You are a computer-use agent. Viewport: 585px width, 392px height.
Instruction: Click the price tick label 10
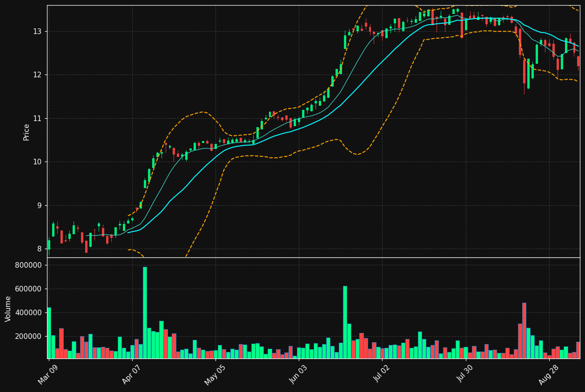click(x=37, y=162)
